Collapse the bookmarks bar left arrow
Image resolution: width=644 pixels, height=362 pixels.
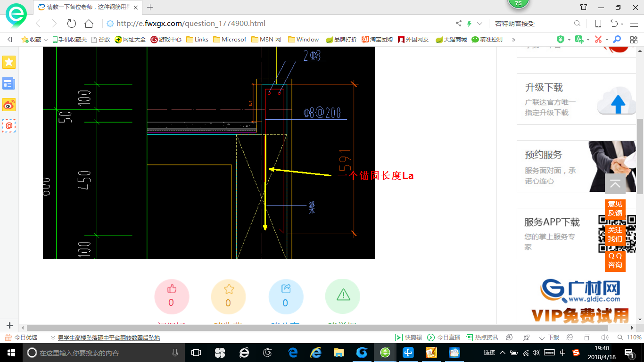click(x=10, y=40)
